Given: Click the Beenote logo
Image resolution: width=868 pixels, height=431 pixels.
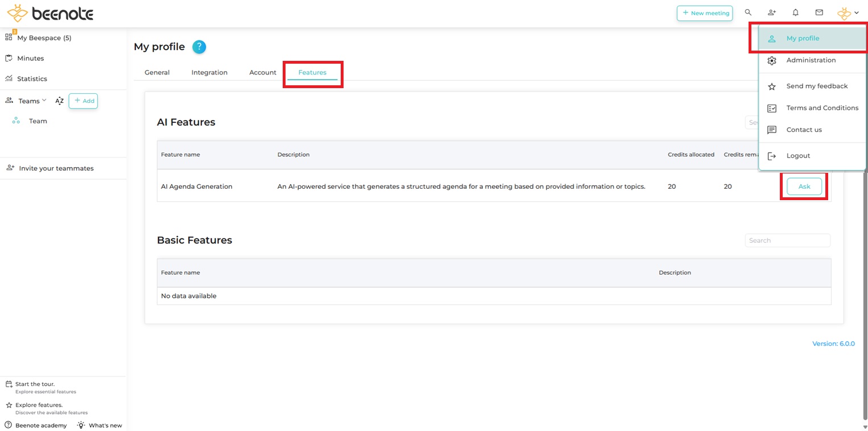Looking at the screenshot, I should pos(50,14).
